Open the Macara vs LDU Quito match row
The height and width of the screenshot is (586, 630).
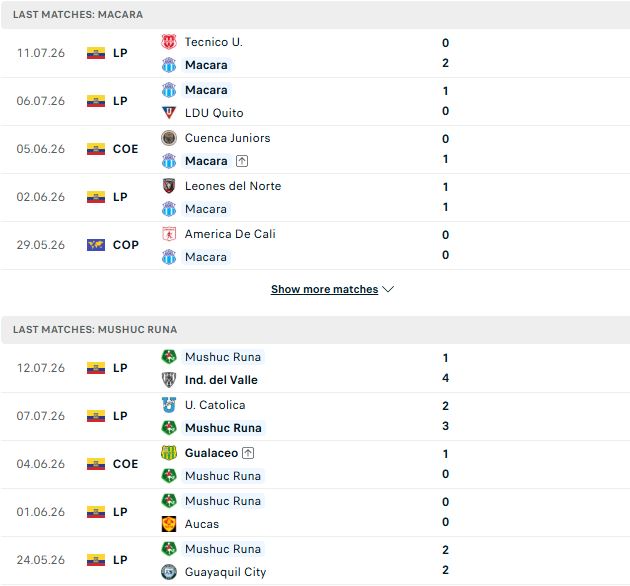tap(315, 101)
